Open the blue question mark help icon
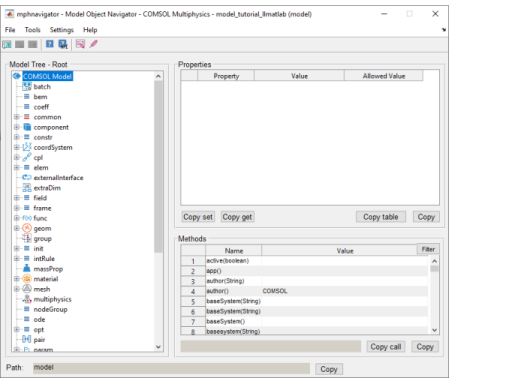The image size is (512, 378). (50, 44)
